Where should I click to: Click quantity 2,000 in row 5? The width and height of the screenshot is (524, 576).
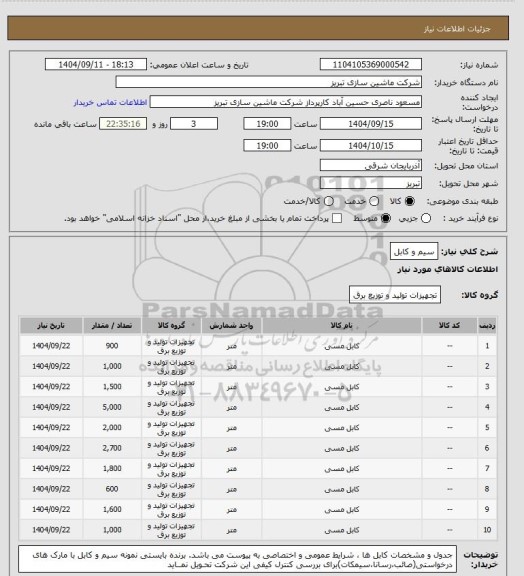[x=112, y=428]
